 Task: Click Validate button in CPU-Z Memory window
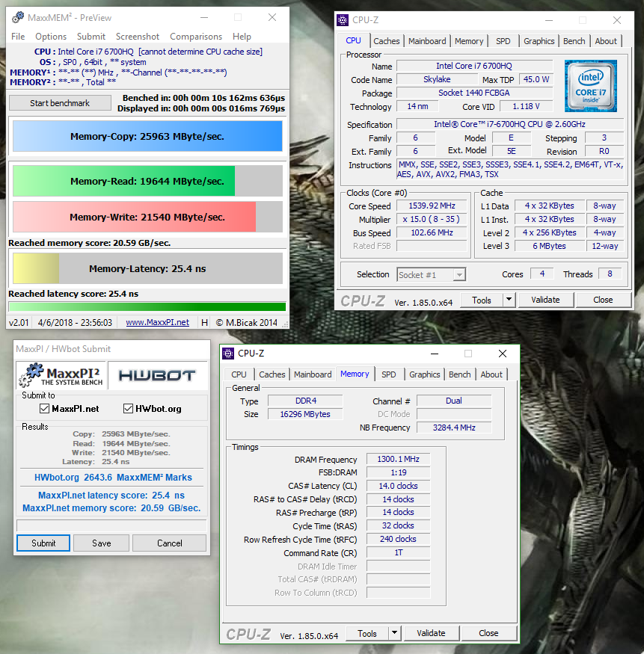pyautogui.click(x=431, y=633)
